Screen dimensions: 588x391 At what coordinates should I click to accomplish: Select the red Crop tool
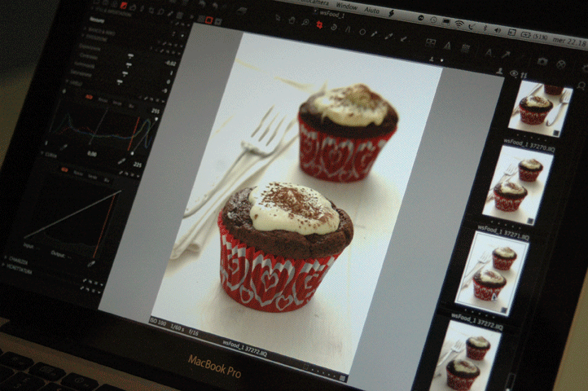319,24
